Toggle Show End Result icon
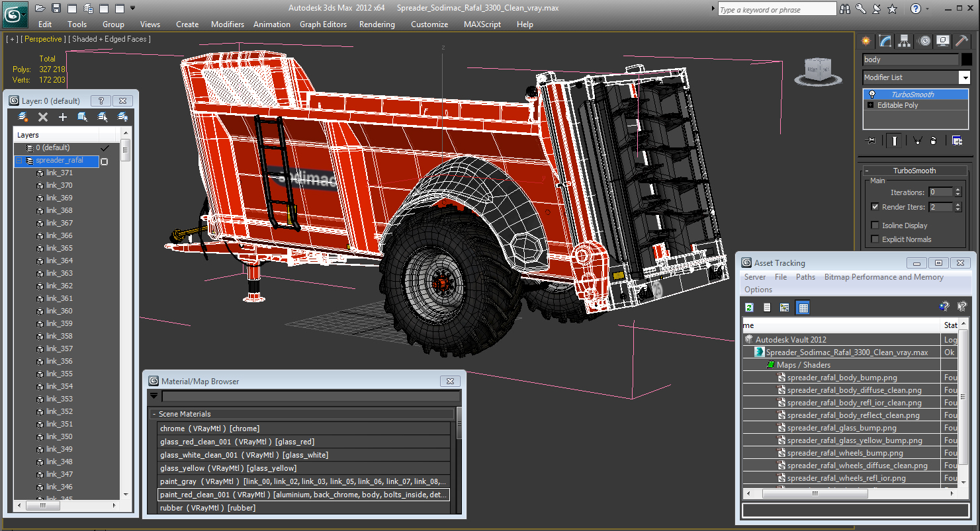980x531 pixels. coord(895,140)
